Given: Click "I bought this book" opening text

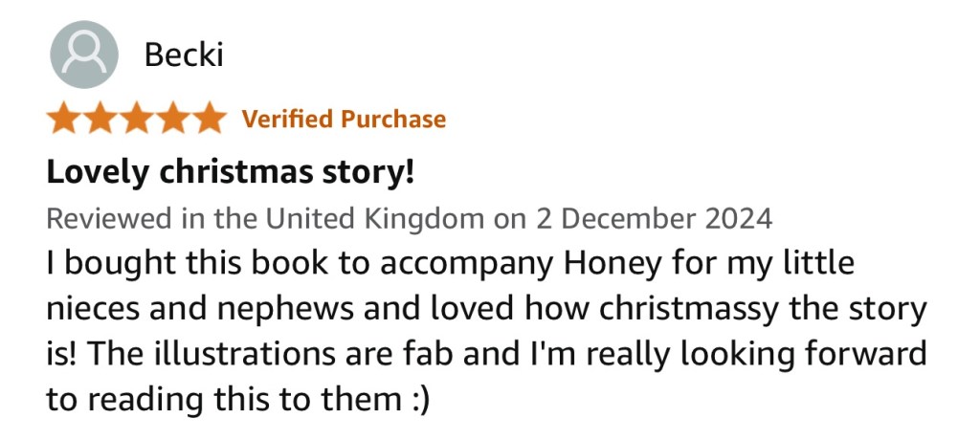Looking at the screenshot, I should point(170,263).
